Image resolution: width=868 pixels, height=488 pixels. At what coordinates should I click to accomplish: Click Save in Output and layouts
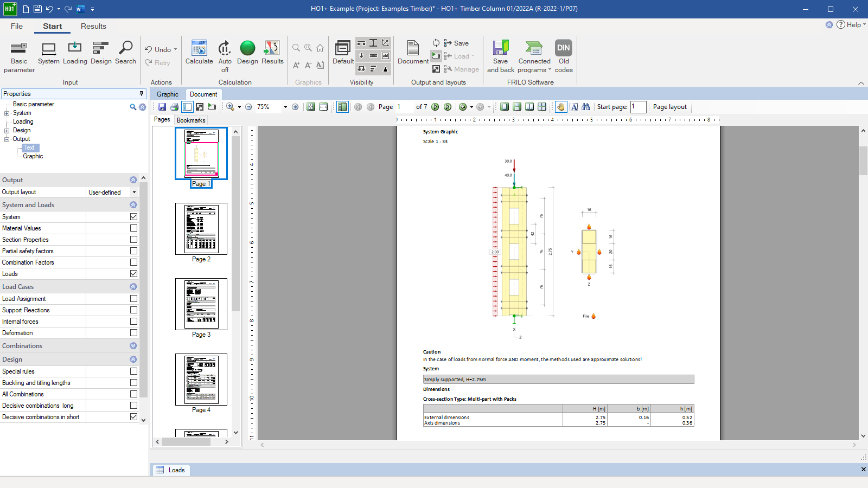click(456, 43)
